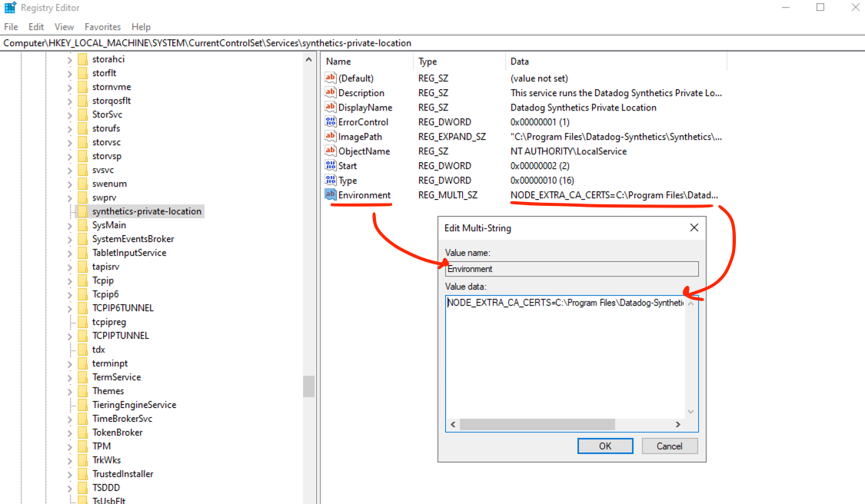Click the ImagePath registry value icon
Viewport: 865px width, 504px height.
point(331,137)
